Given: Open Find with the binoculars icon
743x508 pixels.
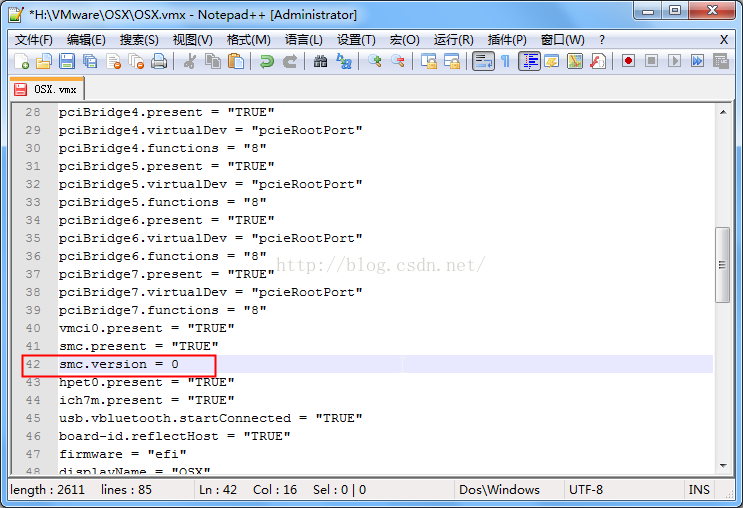Looking at the screenshot, I should click(x=320, y=62).
